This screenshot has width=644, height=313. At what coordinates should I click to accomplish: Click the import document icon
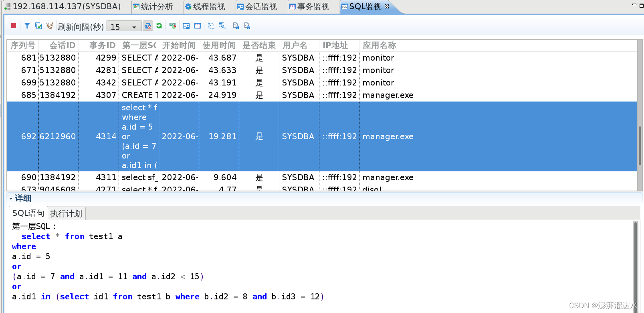click(x=247, y=26)
